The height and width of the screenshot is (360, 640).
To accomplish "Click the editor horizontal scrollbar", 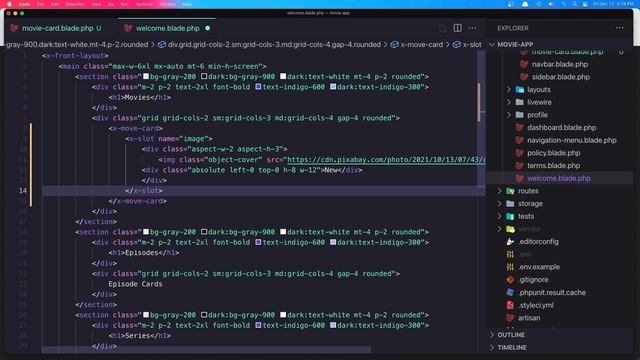I will (x=207, y=350).
